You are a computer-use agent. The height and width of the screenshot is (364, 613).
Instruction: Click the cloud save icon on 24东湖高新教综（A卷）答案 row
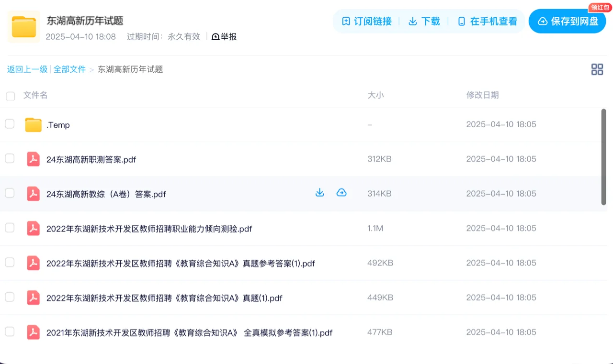341,192
